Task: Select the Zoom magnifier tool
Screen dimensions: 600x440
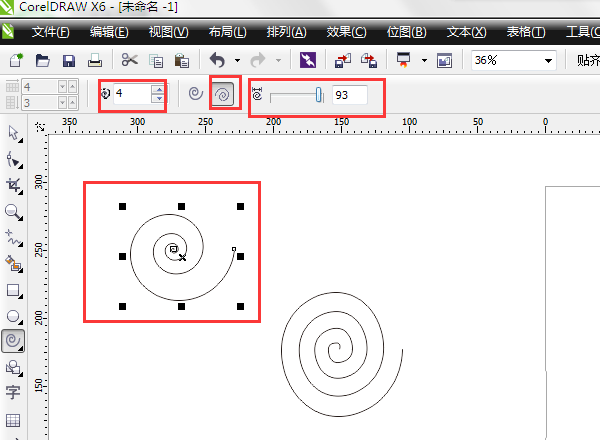Action: pos(14,212)
